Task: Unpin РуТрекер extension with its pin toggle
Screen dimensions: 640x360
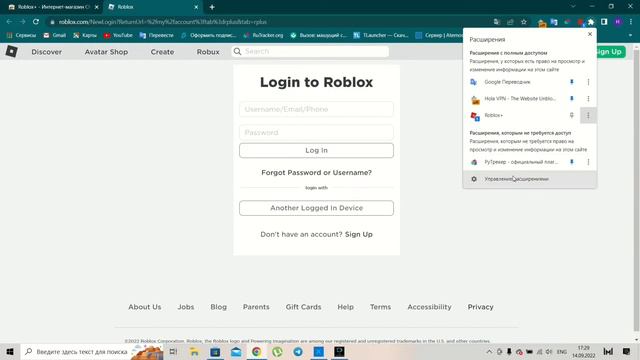Action: click(x=571, y=162)
